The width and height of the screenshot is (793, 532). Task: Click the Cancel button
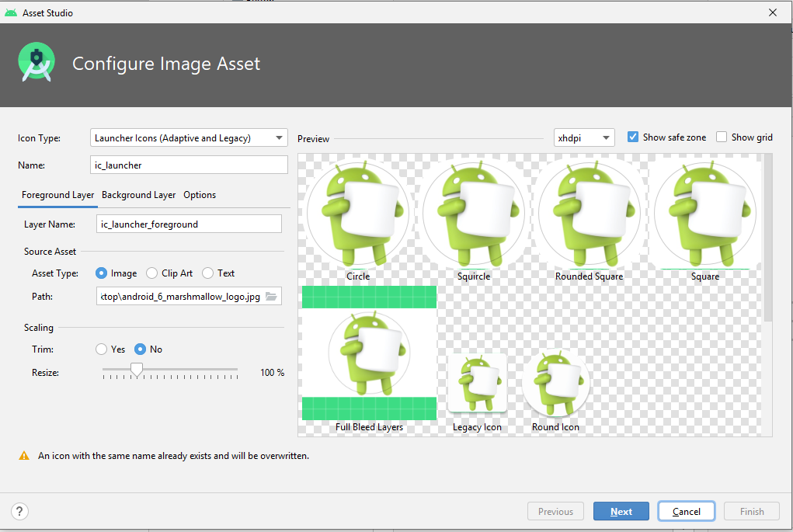click(687, 511)
